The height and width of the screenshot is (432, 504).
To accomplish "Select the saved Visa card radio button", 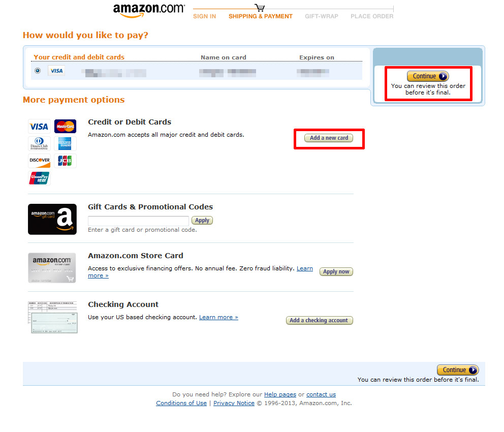I will [38, 71].
